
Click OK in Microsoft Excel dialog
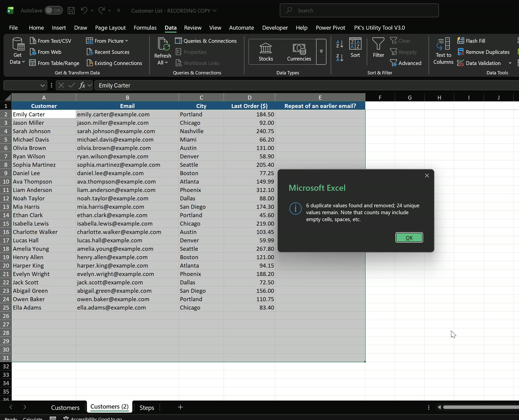click(409, 237)
